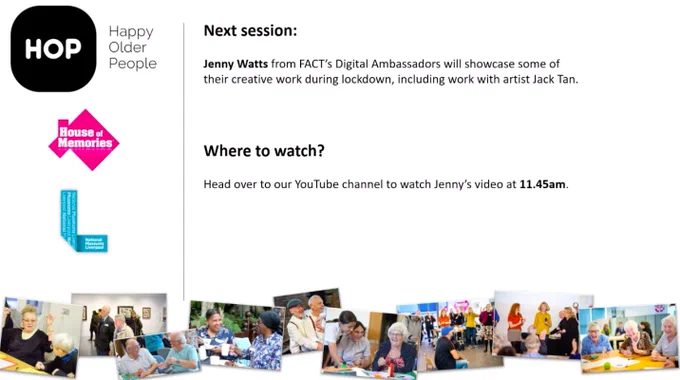
Task: Click the "Next session:" heading
Action: [x=250, y=30]
